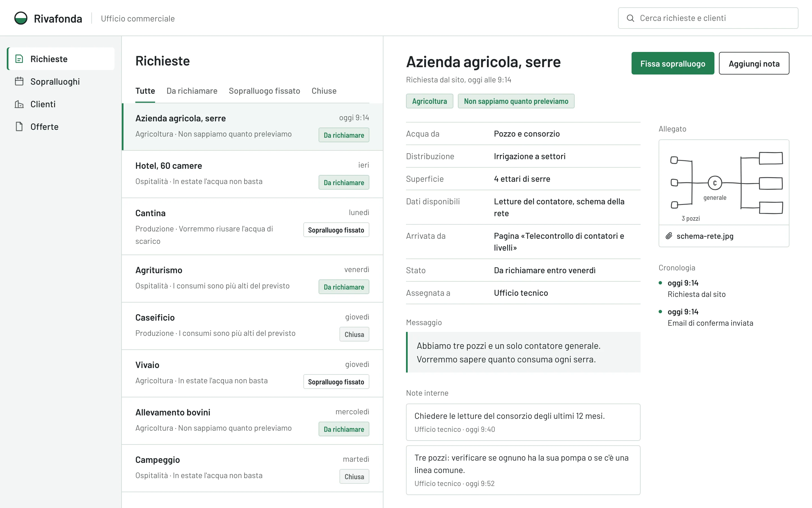This screenshot has height=508, width=812.
Task: Click the Fissa sopralluogo button
Action: tap(673, 63)
